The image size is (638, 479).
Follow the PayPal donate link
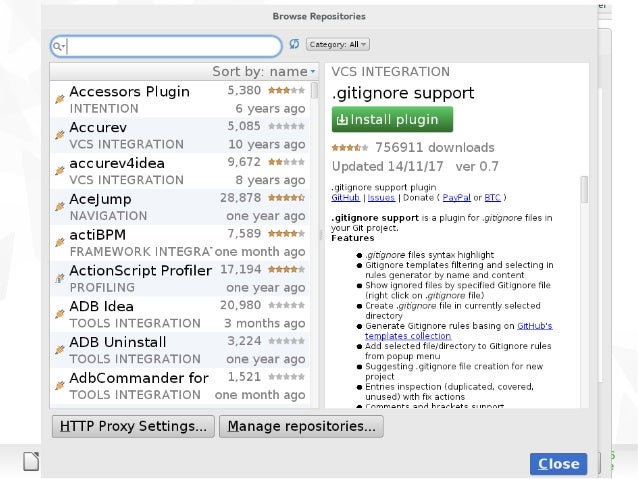pyautogui.click(x=457, y=197)
